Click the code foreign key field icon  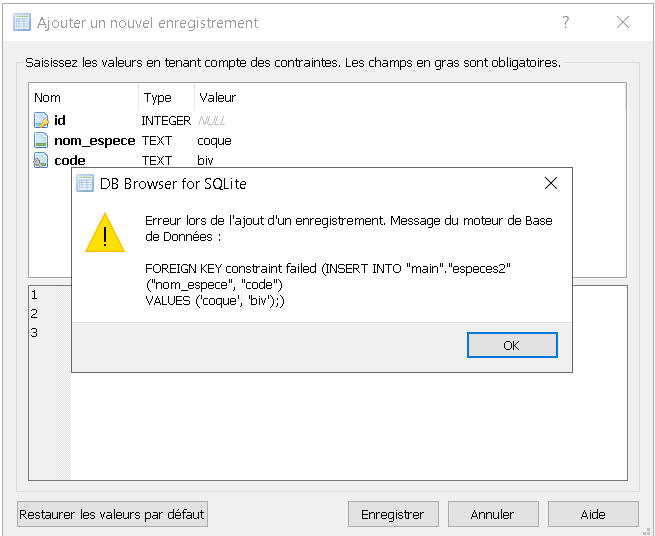click(41, 160)
